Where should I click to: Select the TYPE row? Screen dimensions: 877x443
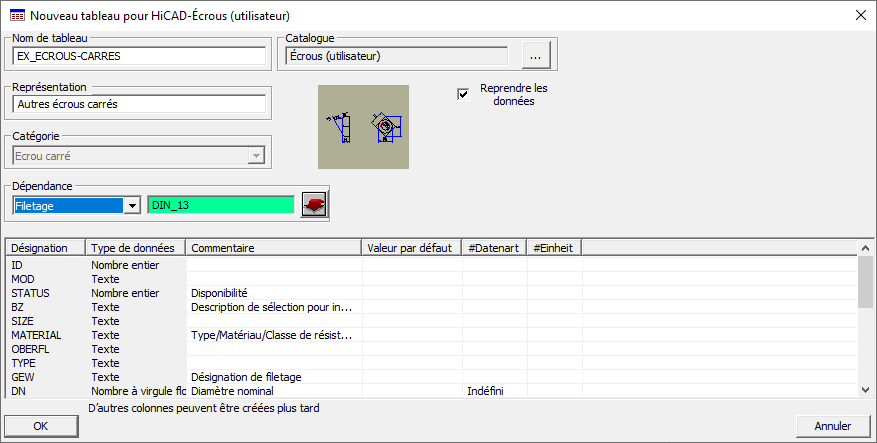click(432, 363)
